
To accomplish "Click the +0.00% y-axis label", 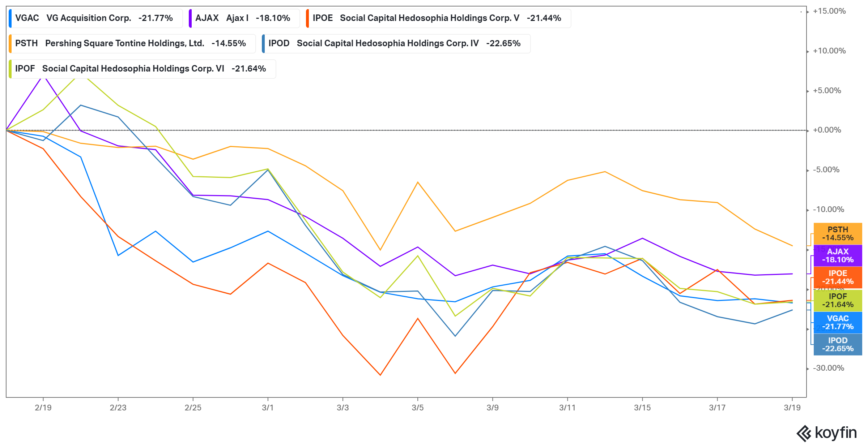I will coord(827,130).
